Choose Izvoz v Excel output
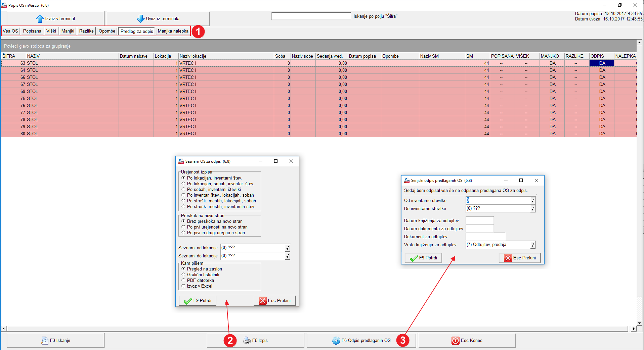644x350 pixels. click(183, 286)
